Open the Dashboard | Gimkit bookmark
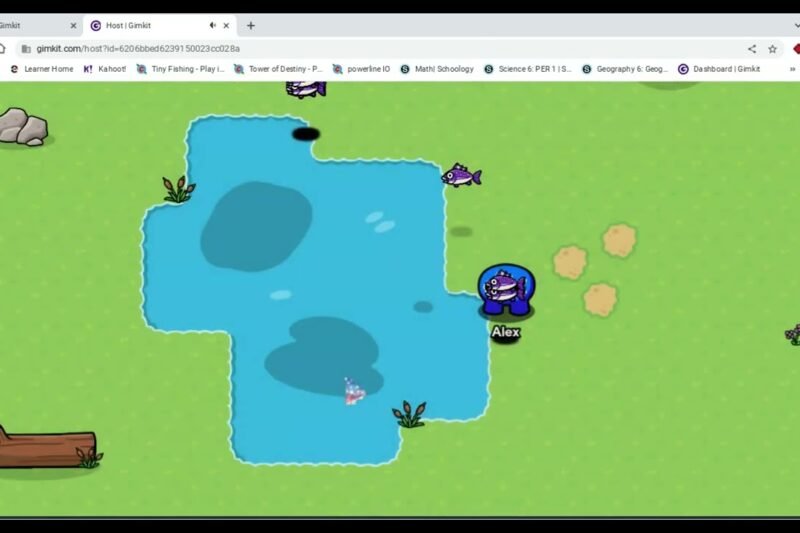 [x=719, y=69]
